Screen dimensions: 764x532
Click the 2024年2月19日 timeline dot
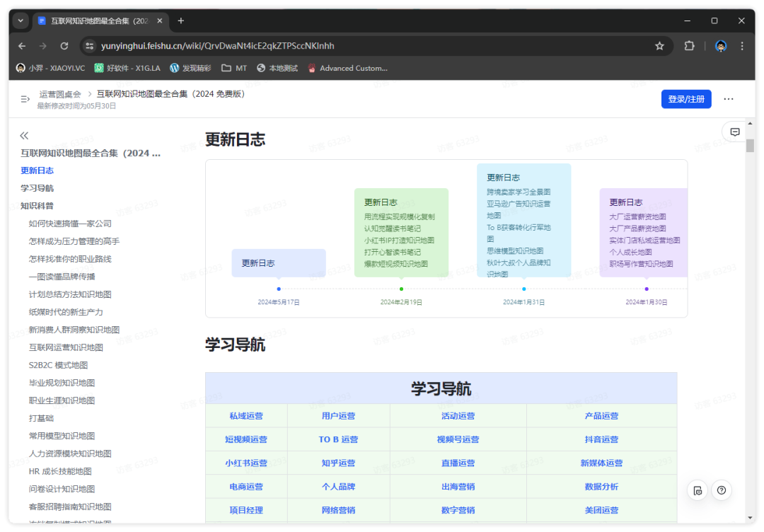pos(401,289)
